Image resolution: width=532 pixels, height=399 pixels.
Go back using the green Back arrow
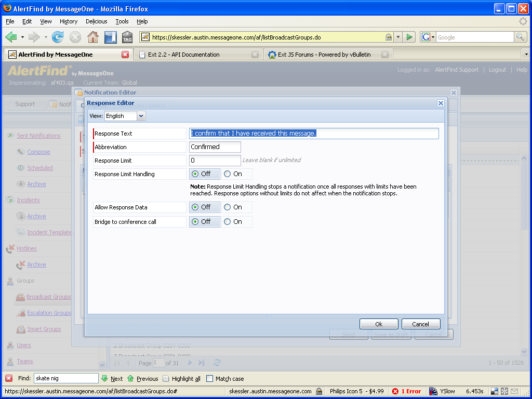pyautogui.click(x=11, y=37)
